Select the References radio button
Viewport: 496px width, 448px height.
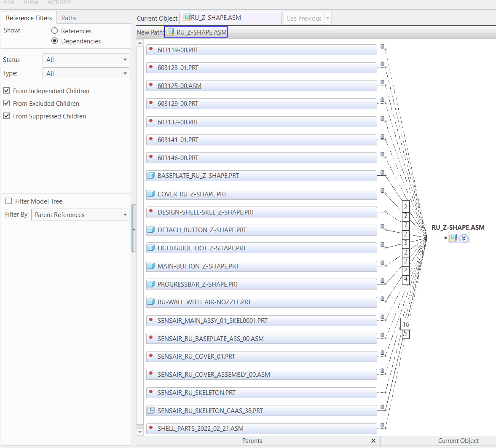[x=54, y=30]
